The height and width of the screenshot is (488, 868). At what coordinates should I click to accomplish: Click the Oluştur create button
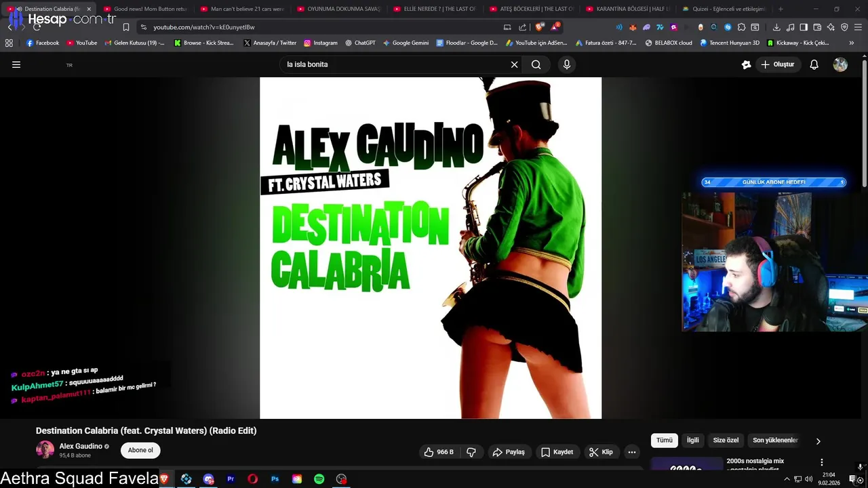coord(777,64)
